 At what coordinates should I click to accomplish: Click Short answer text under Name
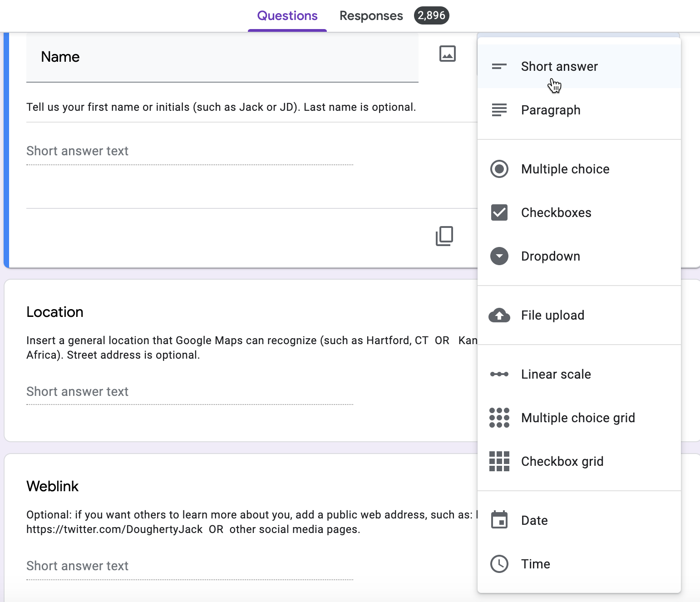click(x=190, y=151)
